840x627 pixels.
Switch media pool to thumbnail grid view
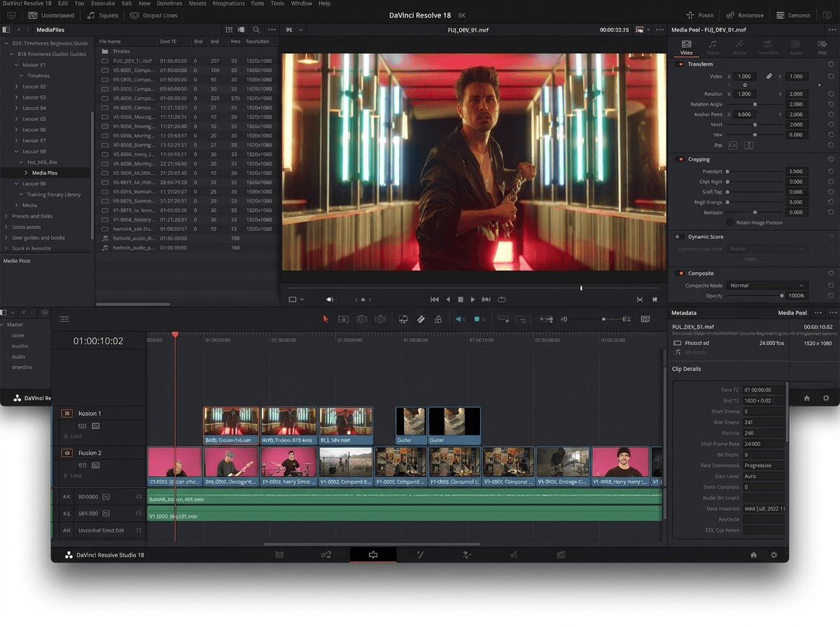(x=229, y=30)
